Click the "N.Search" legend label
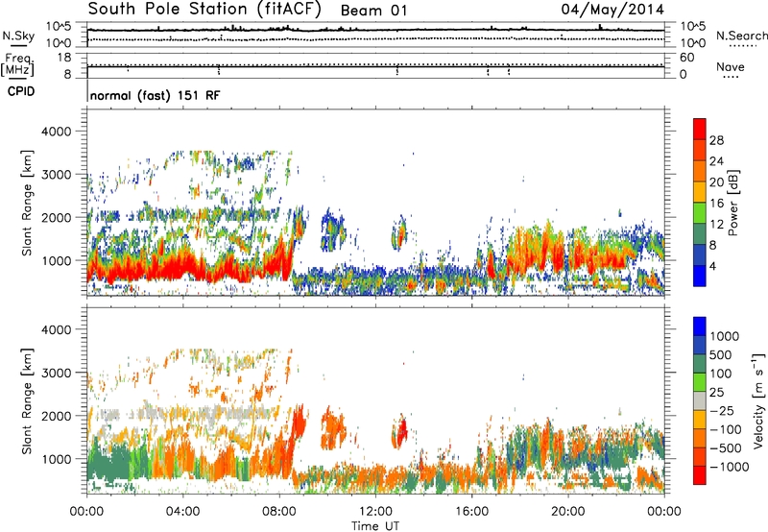The width and height of the screenshot is (768, 532). (741, 36)
